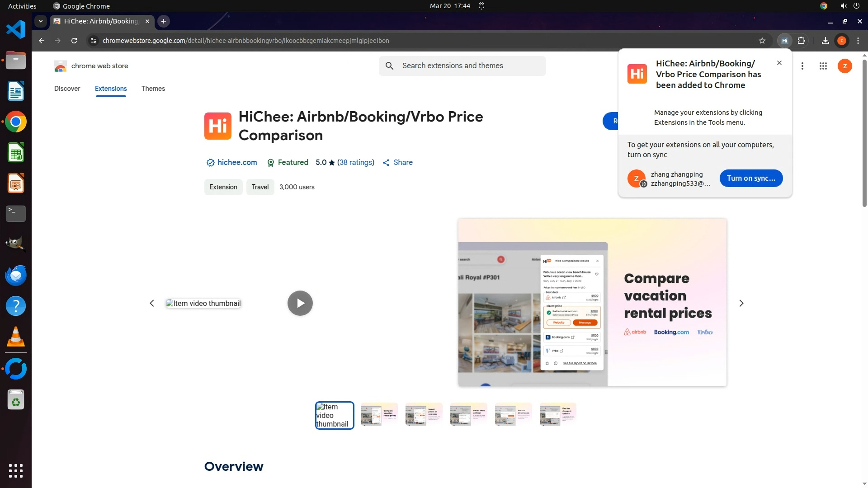Open the Chrome downloads icon
The width and height of the screenshot is (868, 488).
tap(825, 41)
